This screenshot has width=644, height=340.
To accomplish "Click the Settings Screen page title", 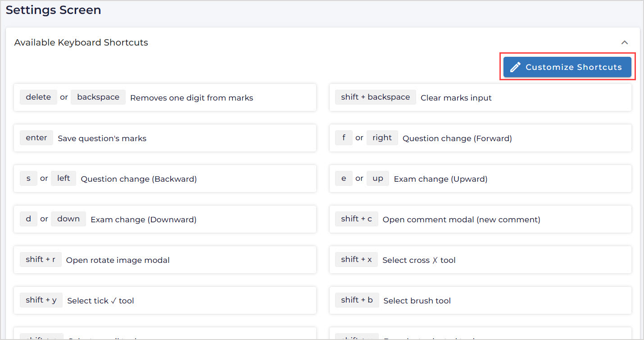I will 53,10.
